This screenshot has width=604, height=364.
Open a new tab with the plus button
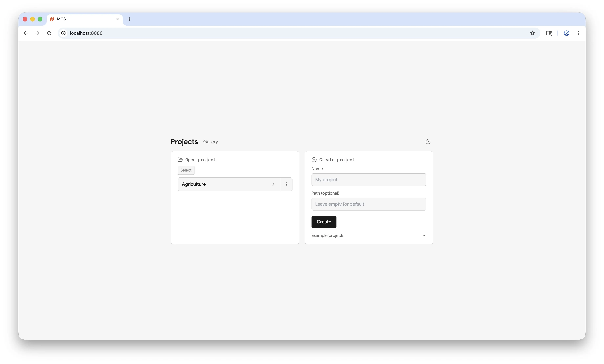(129, 19)
